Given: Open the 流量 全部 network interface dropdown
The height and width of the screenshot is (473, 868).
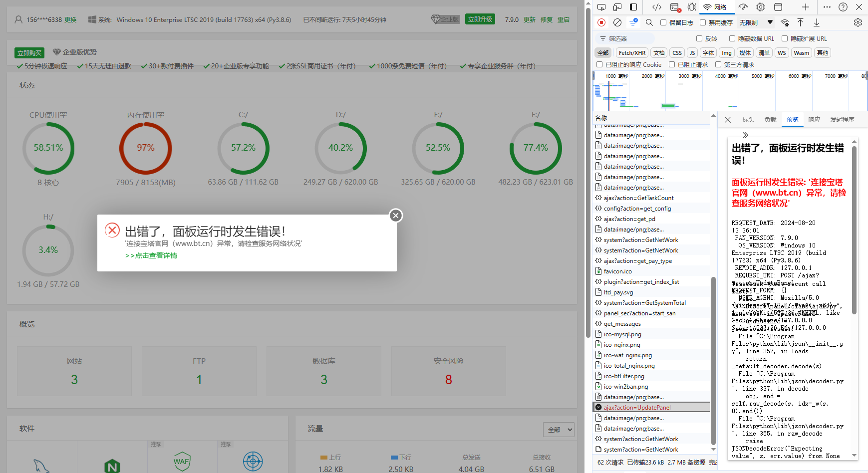Looking at the screenshot, I should (559, 430).
